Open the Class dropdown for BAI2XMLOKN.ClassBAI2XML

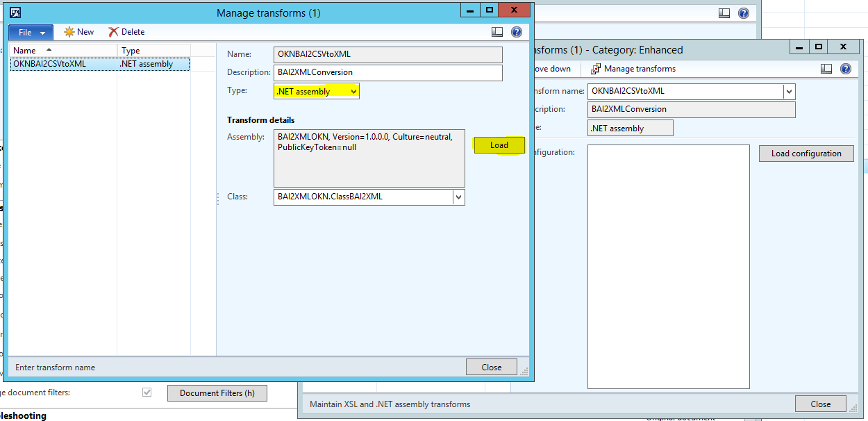point(458,197)
